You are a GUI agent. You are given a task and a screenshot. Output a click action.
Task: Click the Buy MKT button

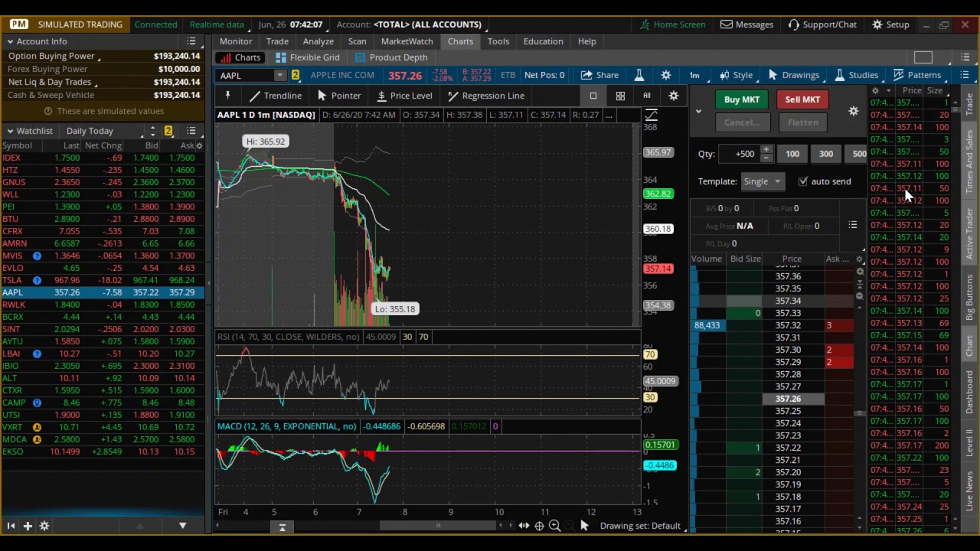click(742, 99)
